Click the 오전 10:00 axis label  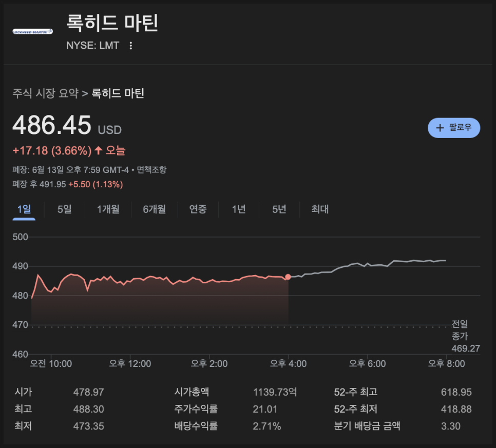point(51,364)
